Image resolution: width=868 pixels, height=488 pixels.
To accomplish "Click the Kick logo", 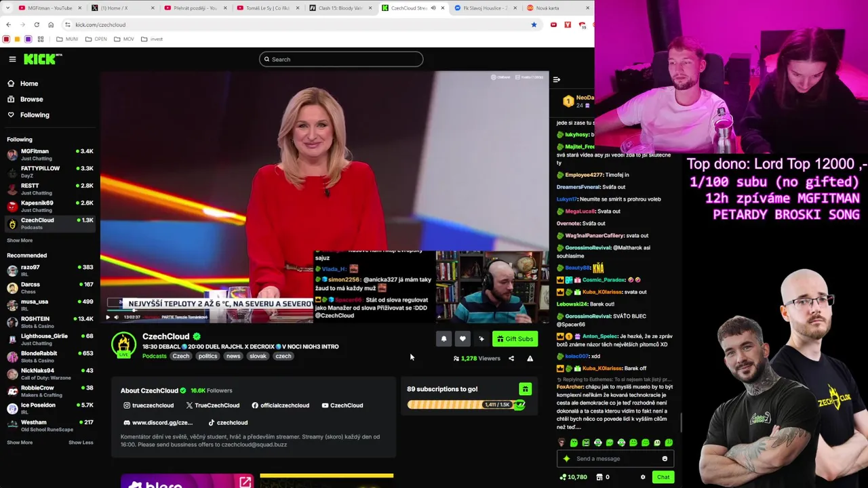I will click(x=43, y=59).
